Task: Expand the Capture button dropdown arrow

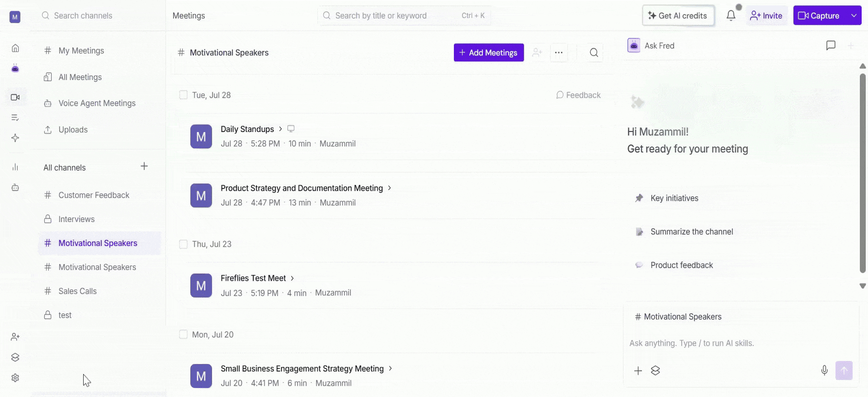Action: tap(854, 16)
